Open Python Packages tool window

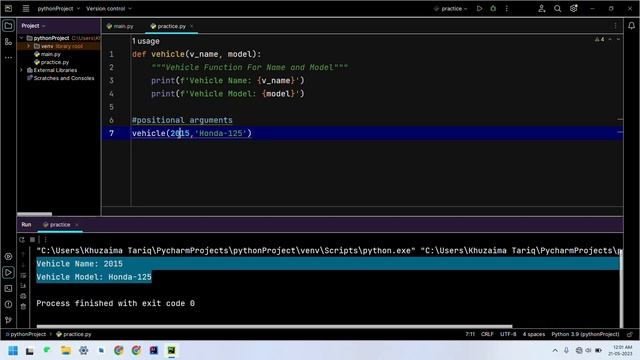[x=8, y=256]
